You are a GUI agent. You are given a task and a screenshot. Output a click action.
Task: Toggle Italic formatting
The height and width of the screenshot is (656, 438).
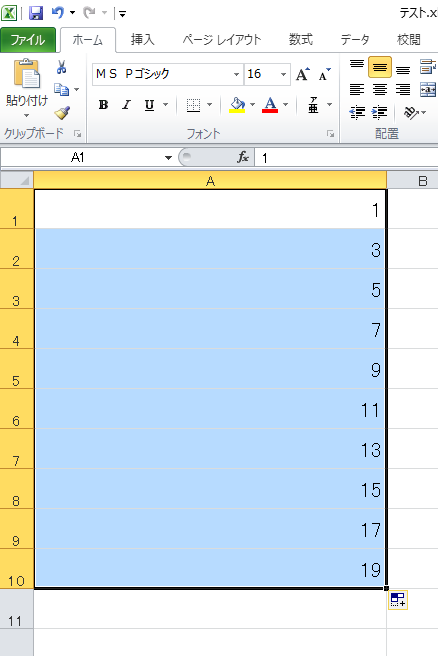pyautogui.click(x=126, y=105)
